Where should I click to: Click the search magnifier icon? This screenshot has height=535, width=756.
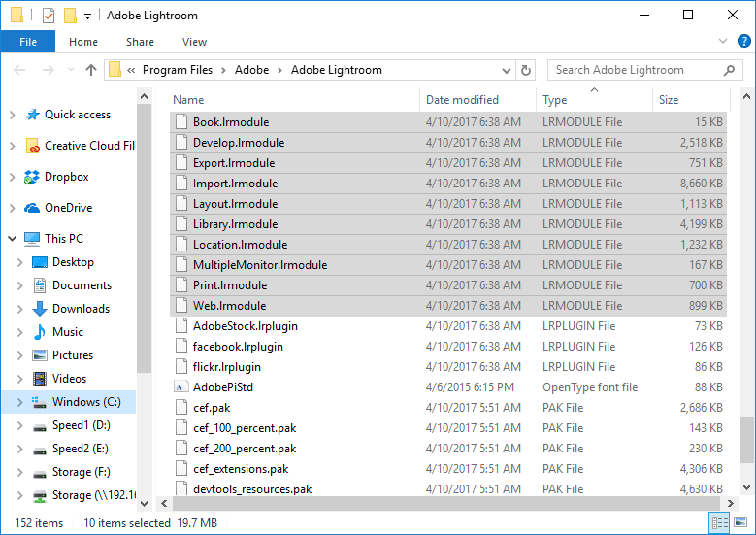tap(729, 70)
